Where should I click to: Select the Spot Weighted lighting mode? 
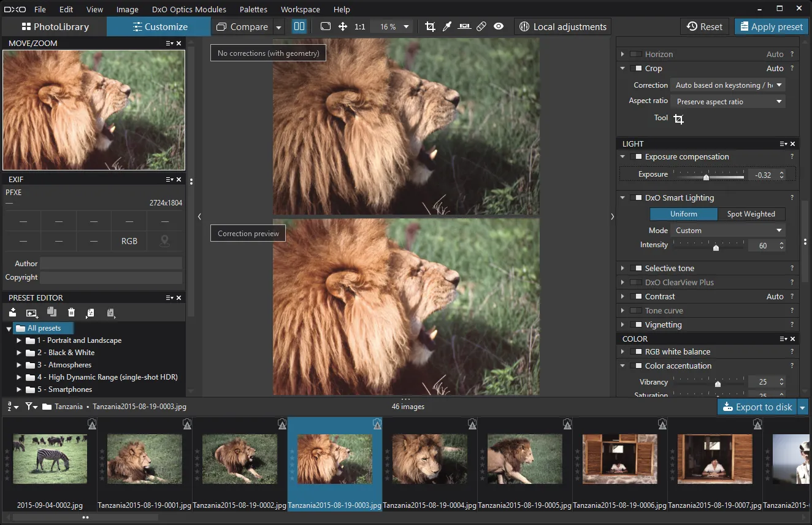tap(751, 214)
